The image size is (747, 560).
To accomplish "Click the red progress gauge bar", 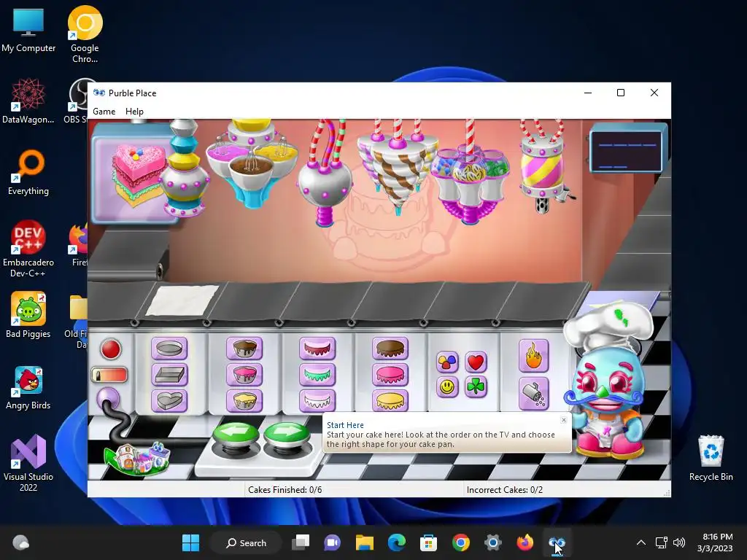I will pyautogui.click(x=109, y=376).
